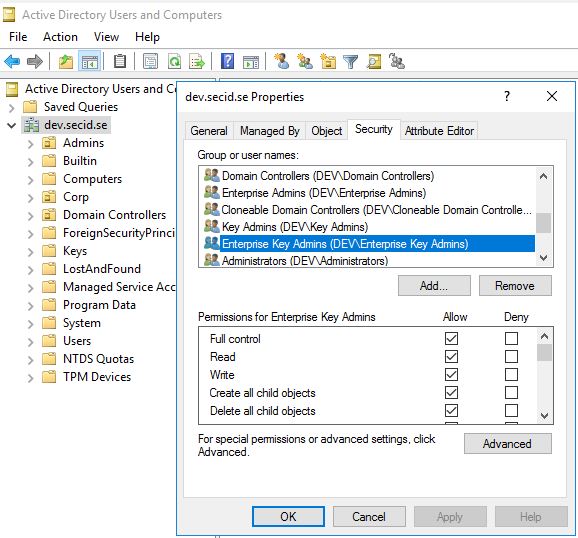
Task: Click the Up one level folder icon
Action: pyautogui.click(x=66, y=61)
